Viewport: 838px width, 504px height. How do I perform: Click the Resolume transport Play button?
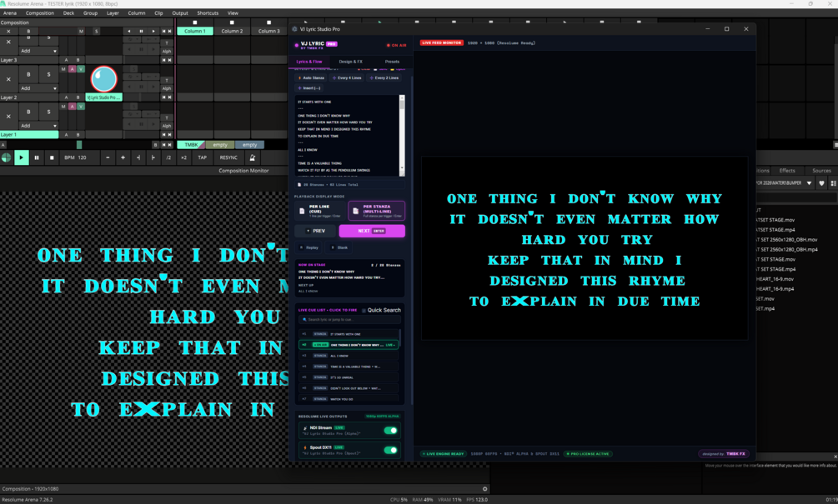tap(22, 157)
